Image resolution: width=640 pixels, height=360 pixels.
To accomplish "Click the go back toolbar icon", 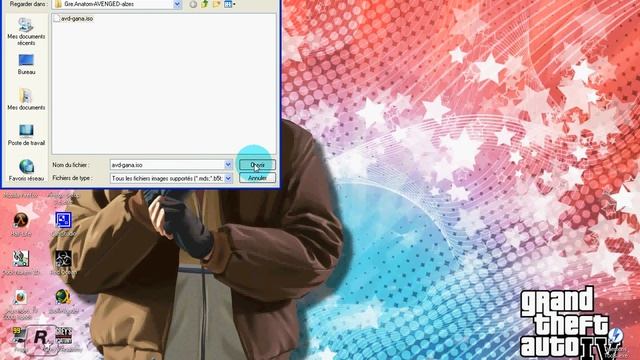I will click(193, 4).
